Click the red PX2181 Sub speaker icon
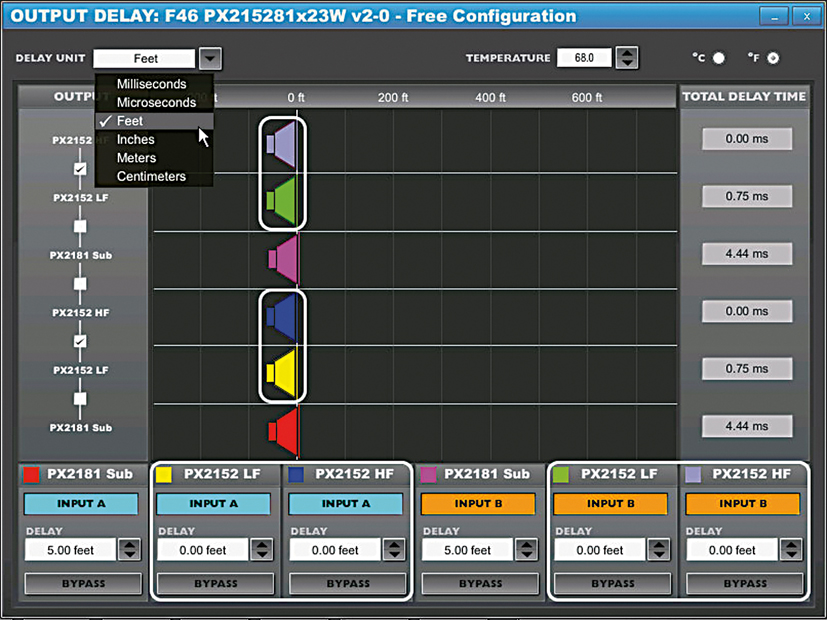The width and height of the screenshot is (827, 620). pos(284,432)
